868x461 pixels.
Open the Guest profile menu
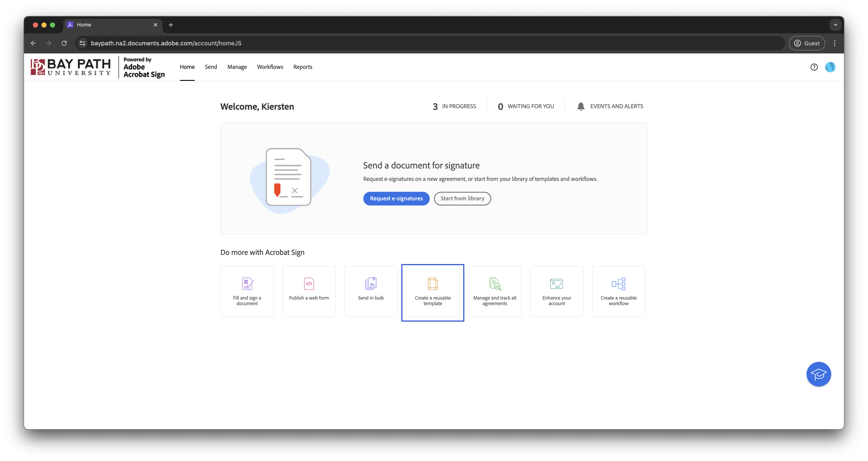tap(807, 43)
